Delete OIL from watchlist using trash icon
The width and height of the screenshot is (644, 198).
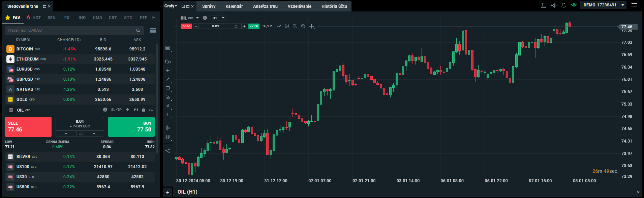click(144, 110)
